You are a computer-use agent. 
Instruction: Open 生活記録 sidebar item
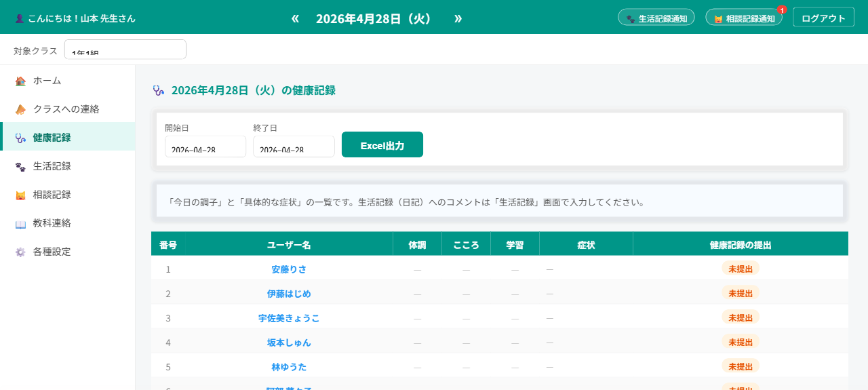coord(68,166)
